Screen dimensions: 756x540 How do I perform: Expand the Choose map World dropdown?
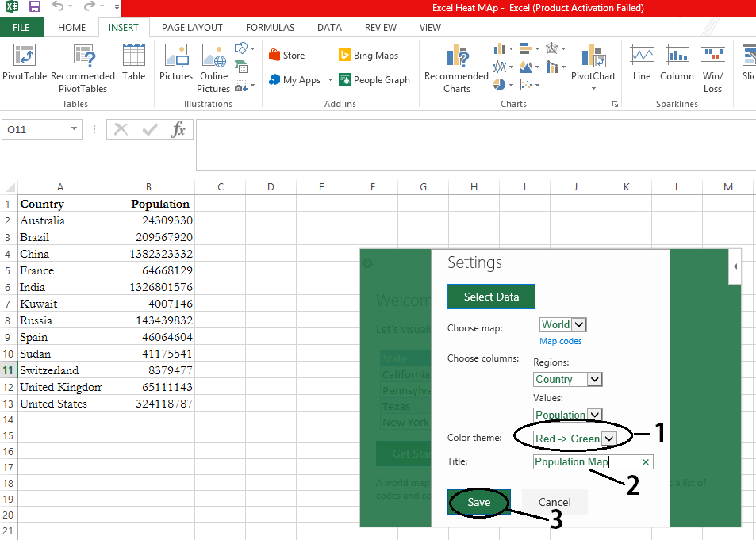[x=578, y=324]
